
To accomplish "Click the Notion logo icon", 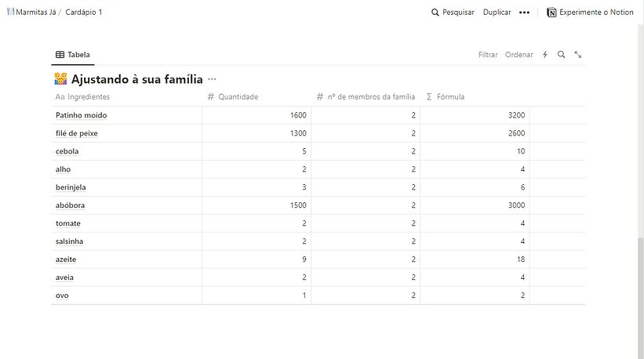I will (551, 13).
